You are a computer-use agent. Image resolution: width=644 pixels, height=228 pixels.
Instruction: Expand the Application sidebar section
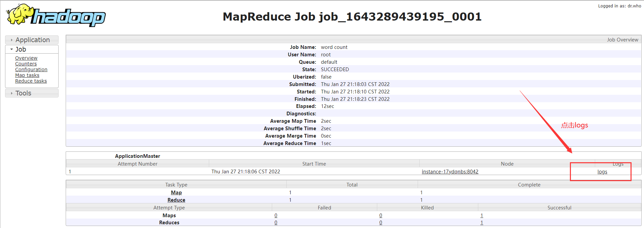click(32, 40)
